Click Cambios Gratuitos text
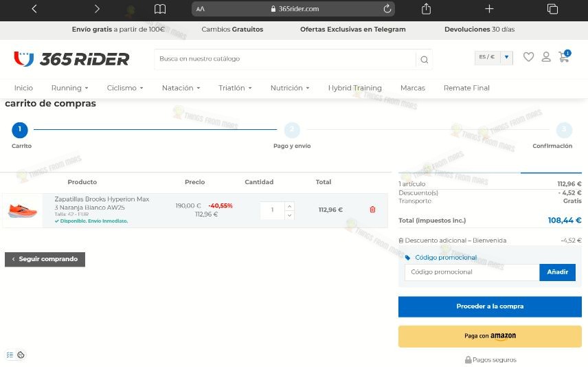 (x=232, y=30)
